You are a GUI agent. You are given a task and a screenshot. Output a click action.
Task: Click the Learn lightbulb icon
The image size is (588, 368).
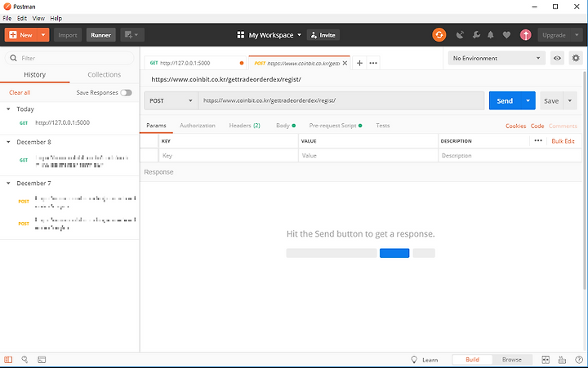point(414,360)
